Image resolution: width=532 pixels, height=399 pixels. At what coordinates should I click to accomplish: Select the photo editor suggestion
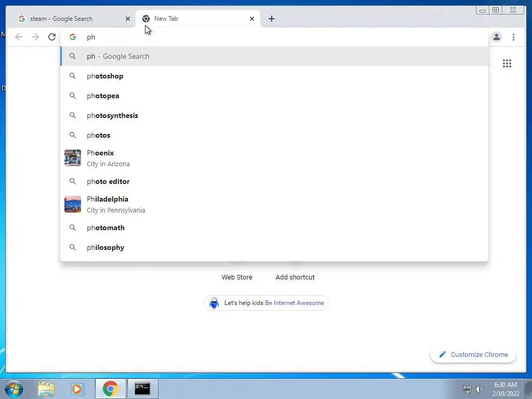(x=274, y=181)
